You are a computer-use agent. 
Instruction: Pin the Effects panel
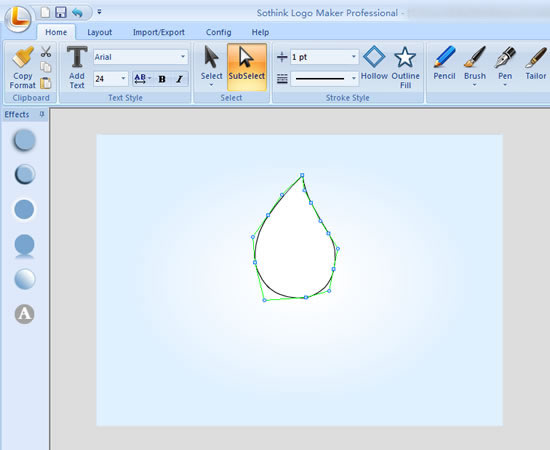point(42,114)
